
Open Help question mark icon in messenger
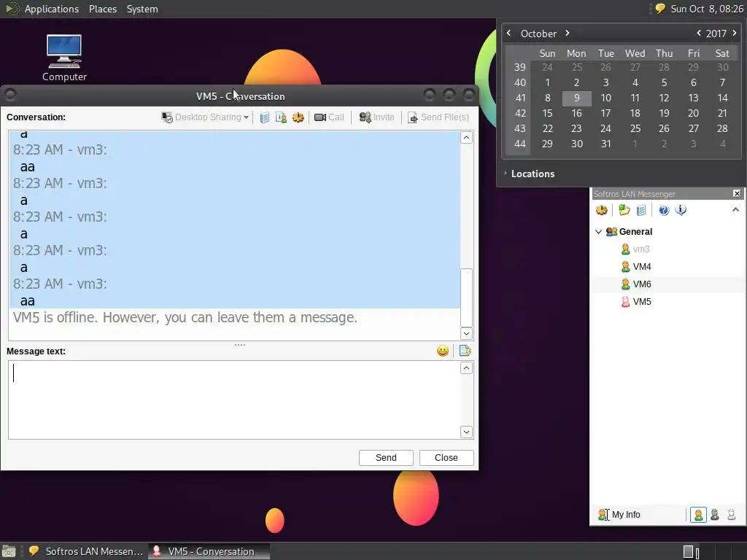click(664, 210)
